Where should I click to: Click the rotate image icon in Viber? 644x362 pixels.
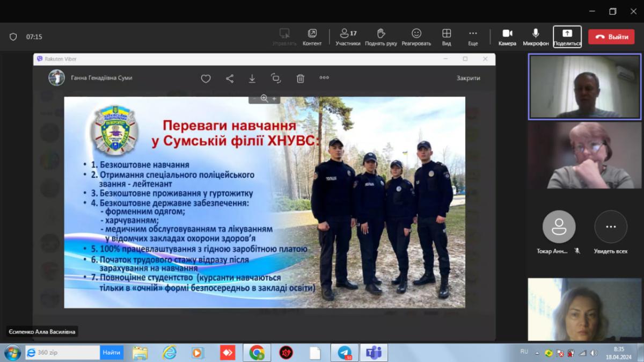276,78
